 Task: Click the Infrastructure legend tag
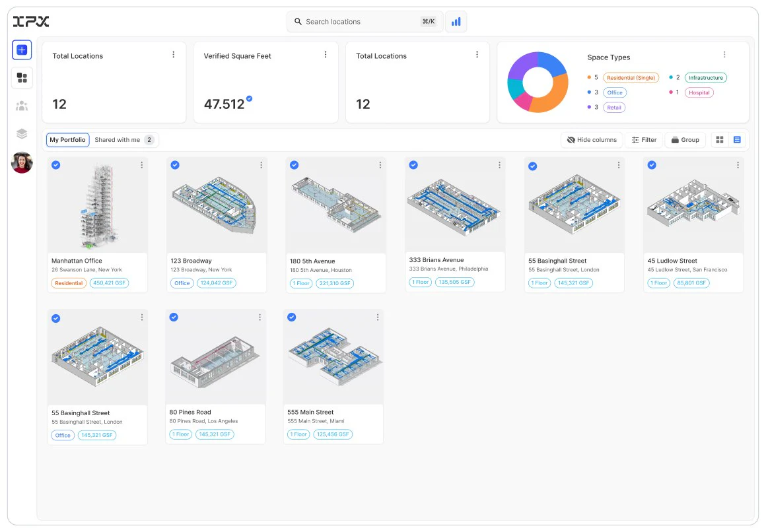(x=706, y=78)
